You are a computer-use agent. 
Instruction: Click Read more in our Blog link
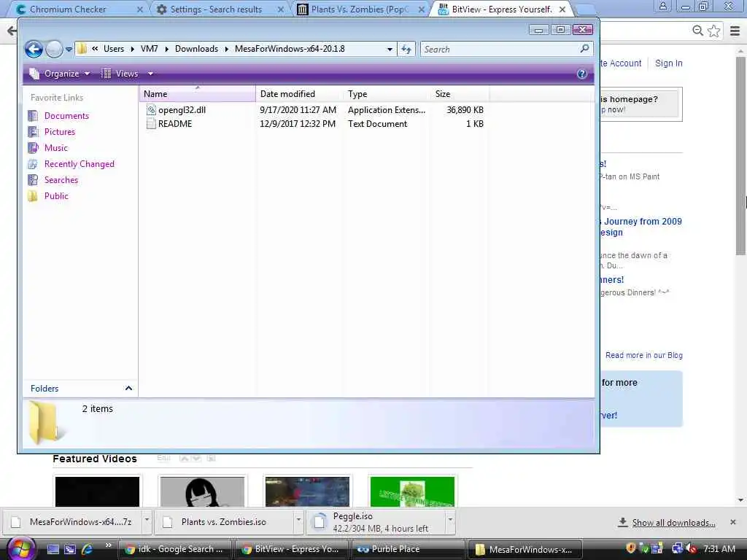point(643,355)
